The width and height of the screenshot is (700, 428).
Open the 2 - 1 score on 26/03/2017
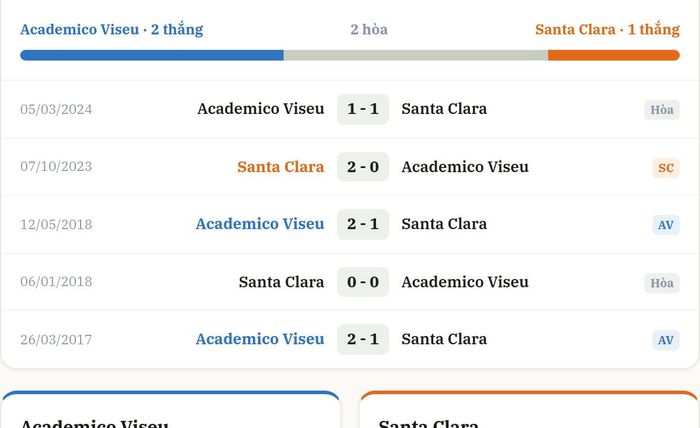pyautogui.click(x=363, y=339)
